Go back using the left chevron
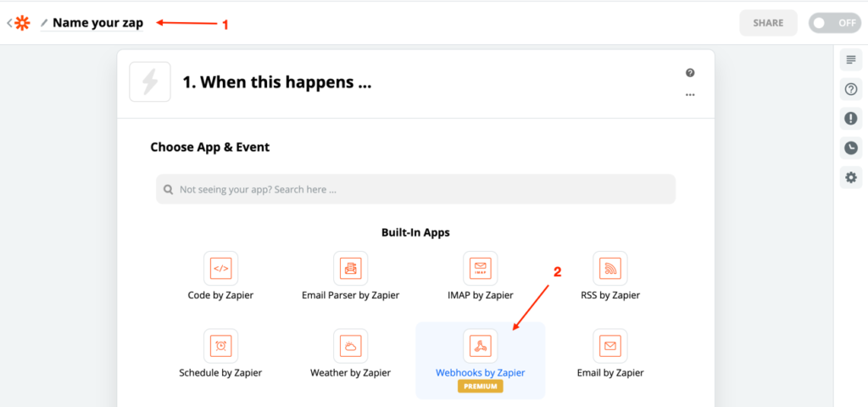This screenshot has height=407, width=868. click(x=8, y=23)
